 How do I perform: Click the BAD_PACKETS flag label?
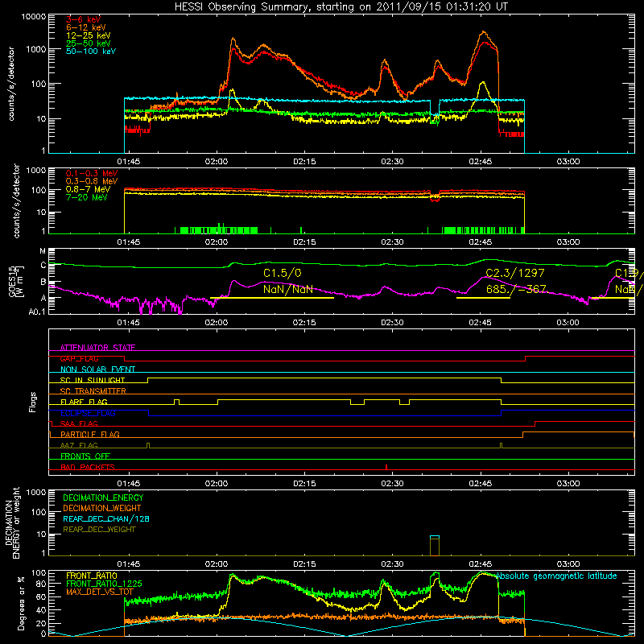88,467
